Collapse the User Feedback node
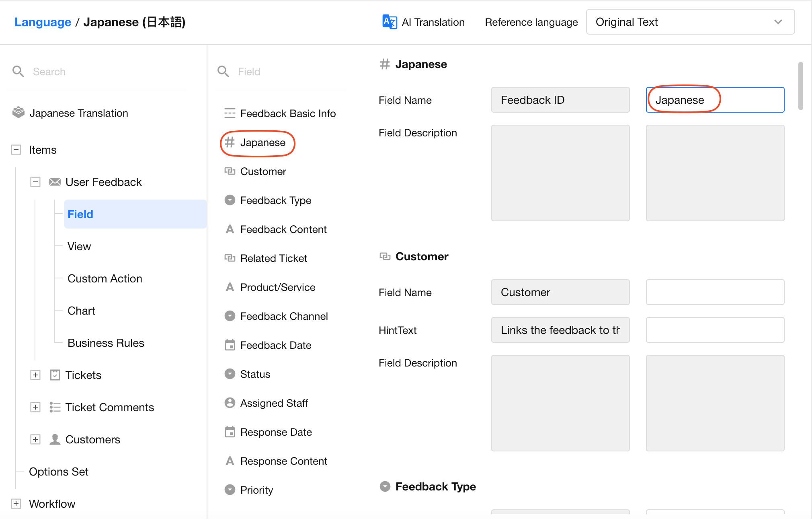 tap(35, 182)
